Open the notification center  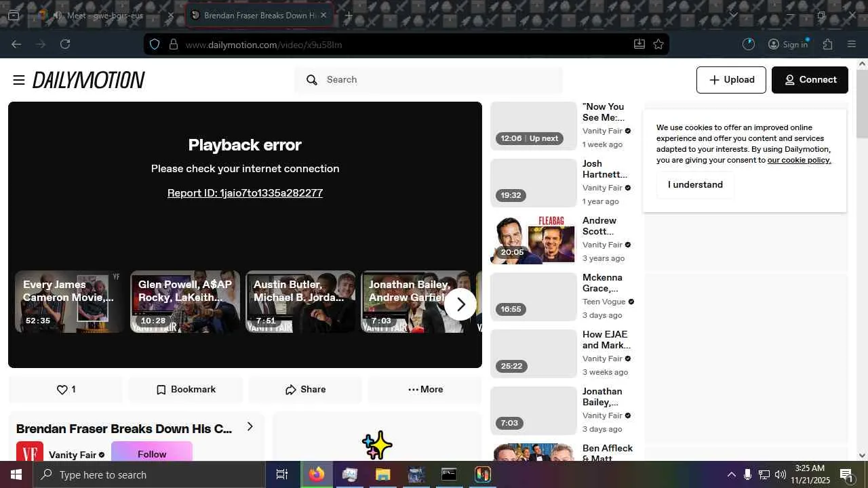tap(847, 474)
